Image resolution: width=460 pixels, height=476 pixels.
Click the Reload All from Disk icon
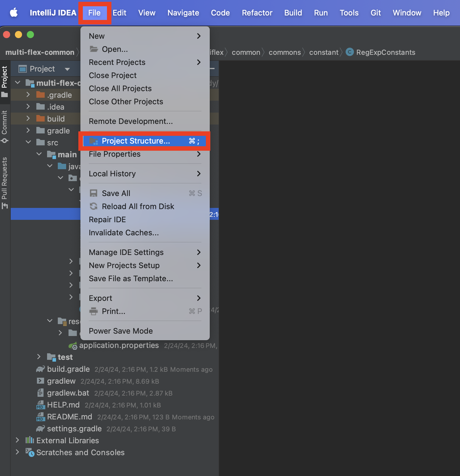click(94, 206)
